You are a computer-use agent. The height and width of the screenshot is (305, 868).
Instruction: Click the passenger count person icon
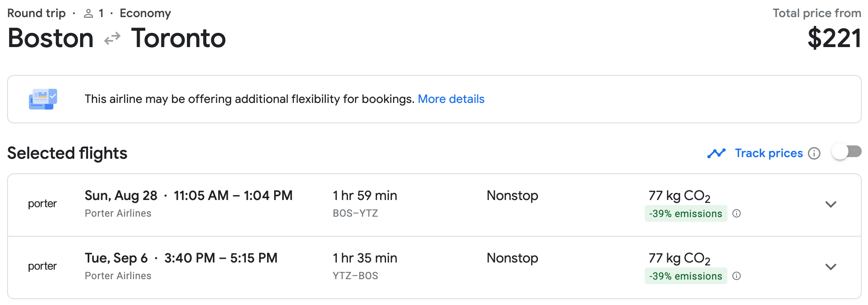[88, 14]
